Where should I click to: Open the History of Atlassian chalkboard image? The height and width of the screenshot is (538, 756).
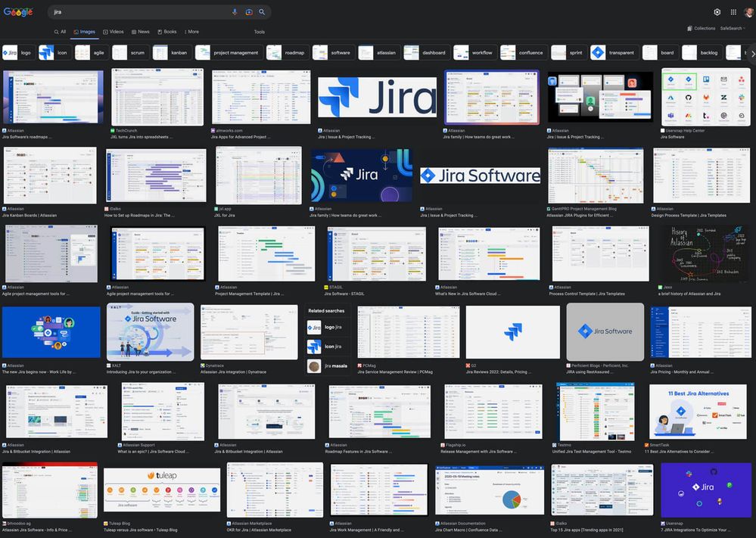[702, 253]
